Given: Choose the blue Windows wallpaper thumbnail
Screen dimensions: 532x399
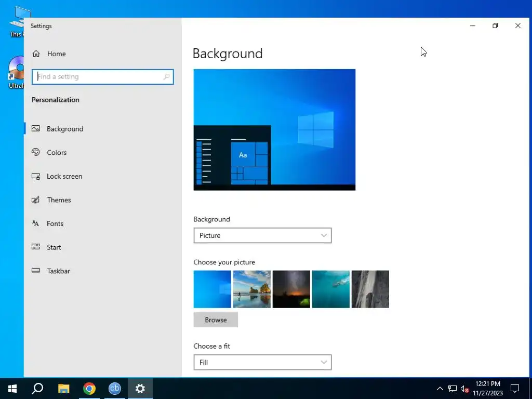Looking at the screenshot, I should [212, 289].
